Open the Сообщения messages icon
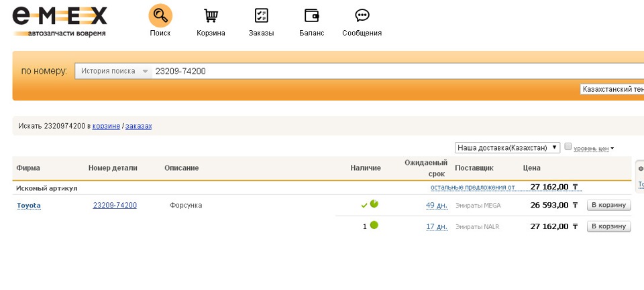644x290 pixels. 362,15
